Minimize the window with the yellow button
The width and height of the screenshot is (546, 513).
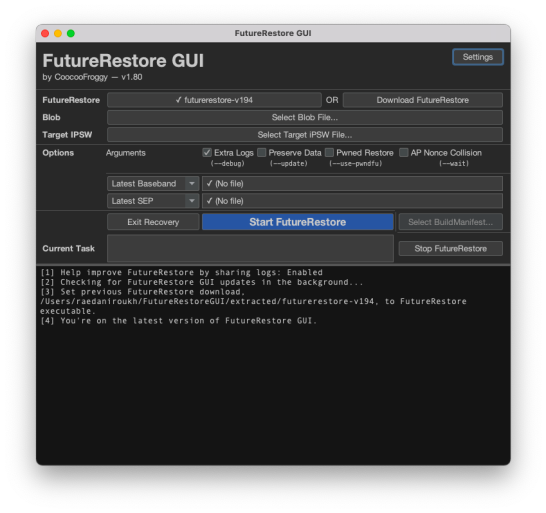[x=58, y=33]
